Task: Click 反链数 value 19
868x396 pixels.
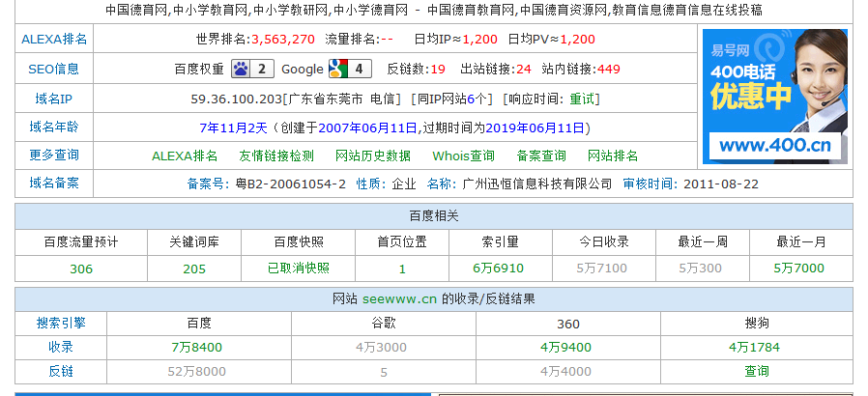Action: click(x=438, y=70)
